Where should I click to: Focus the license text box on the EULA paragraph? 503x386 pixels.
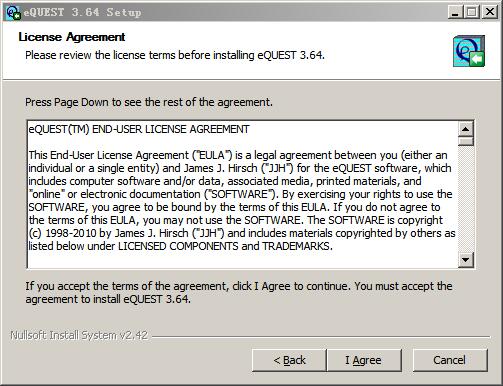pyautogui.click(x=242, y=200)
